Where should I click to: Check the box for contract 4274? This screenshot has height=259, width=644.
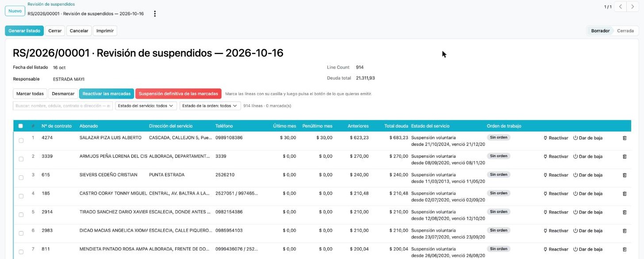[21, 141]
